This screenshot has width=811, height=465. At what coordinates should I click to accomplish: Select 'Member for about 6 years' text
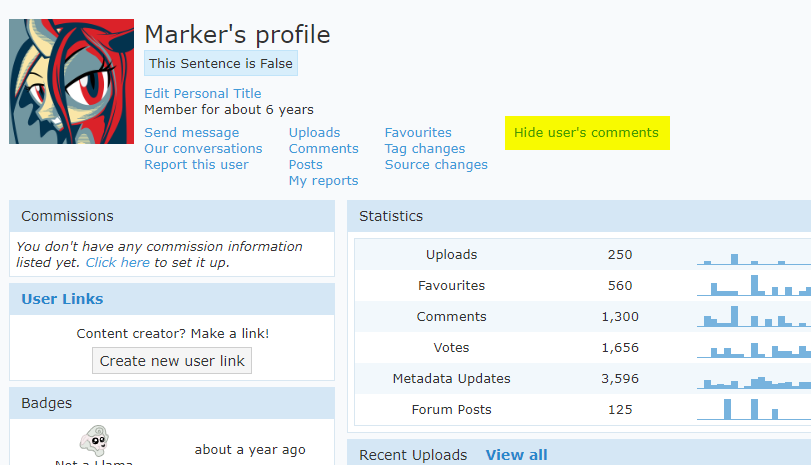(x=229, y=110)
